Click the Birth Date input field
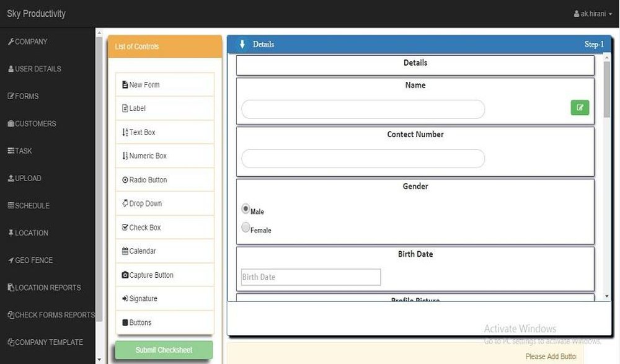 [x=311, y=277]
